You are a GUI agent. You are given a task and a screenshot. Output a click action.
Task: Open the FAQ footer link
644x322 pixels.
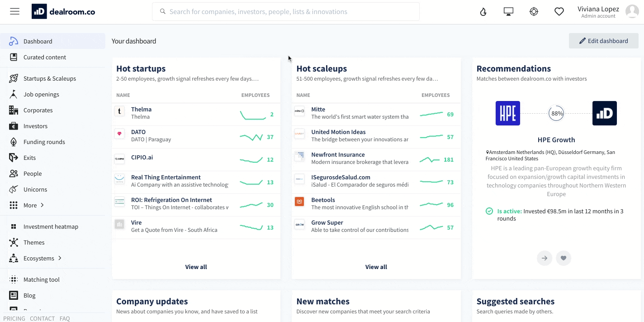pos(65,318)
